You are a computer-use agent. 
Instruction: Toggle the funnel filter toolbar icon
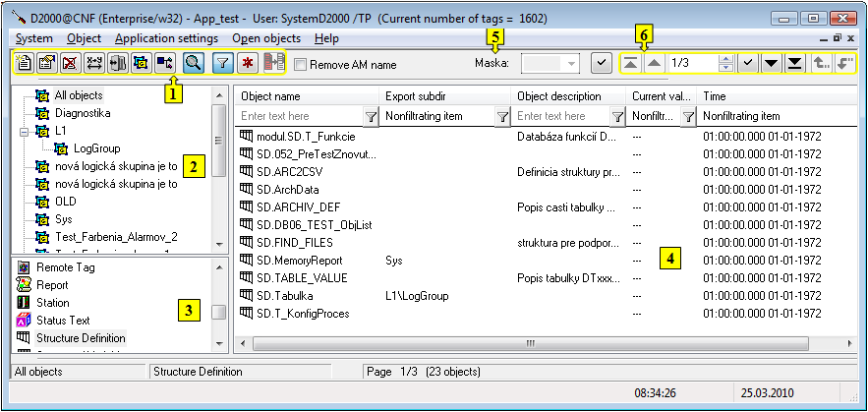(224, 63)
